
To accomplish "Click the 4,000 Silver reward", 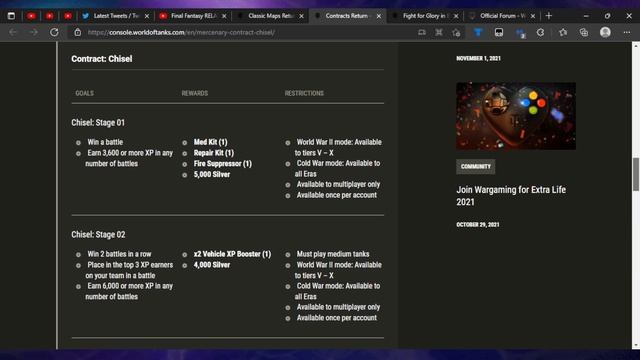I will pos(212,265).
